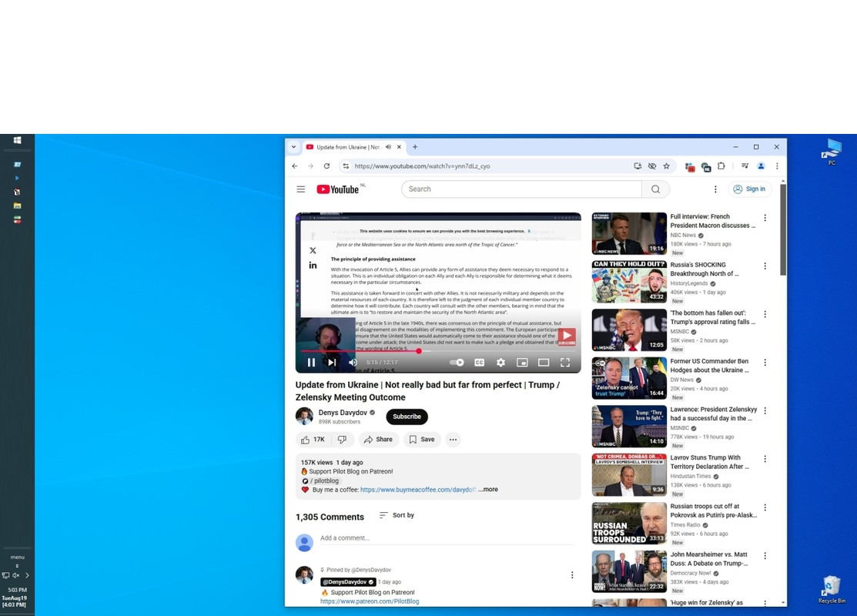This screenshot has height=616, width=857.
Task: Click Add a comment field
Action: pos(447,538)
